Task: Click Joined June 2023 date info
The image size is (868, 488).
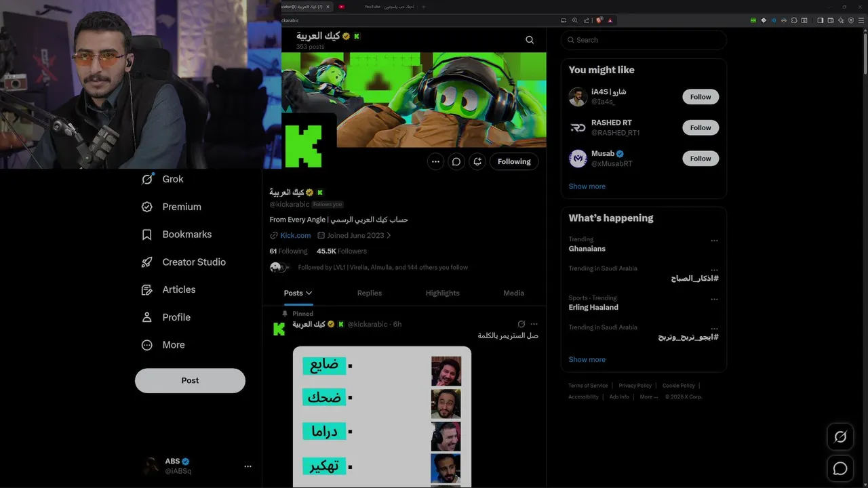Action: tap(355, 235)
